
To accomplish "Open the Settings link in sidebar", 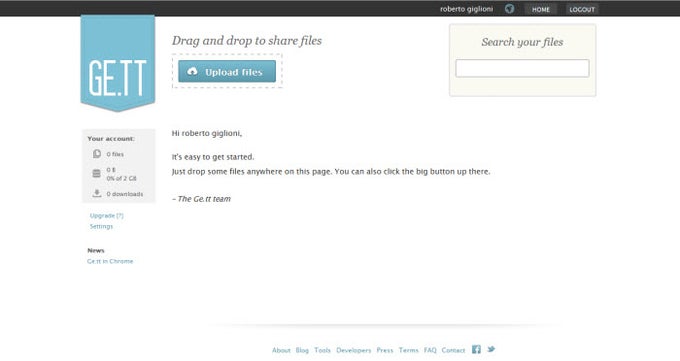I will [101, 226].
